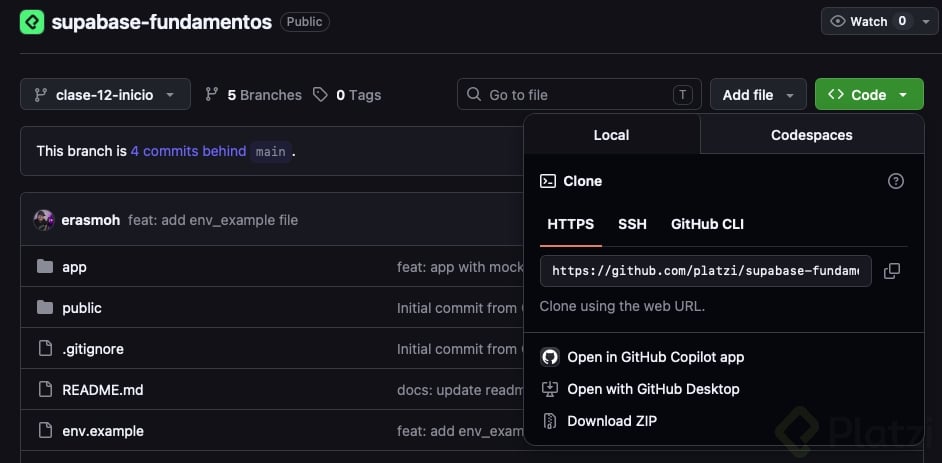Click the branch icon beside 5 Branches
The image size is (942, 463).
(211, 94)
